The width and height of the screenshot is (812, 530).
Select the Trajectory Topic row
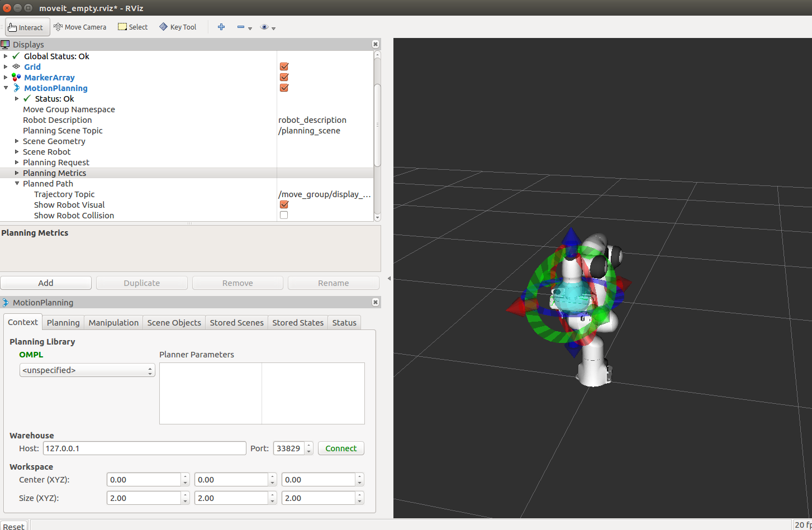[187, 194]
